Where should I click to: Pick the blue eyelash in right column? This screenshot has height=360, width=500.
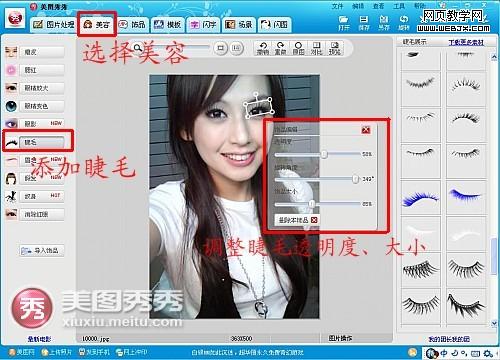pos(465,198)
